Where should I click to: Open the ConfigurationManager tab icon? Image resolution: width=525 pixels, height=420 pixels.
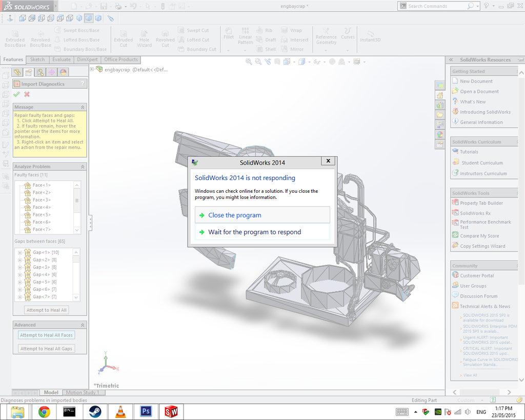(40, 72)
